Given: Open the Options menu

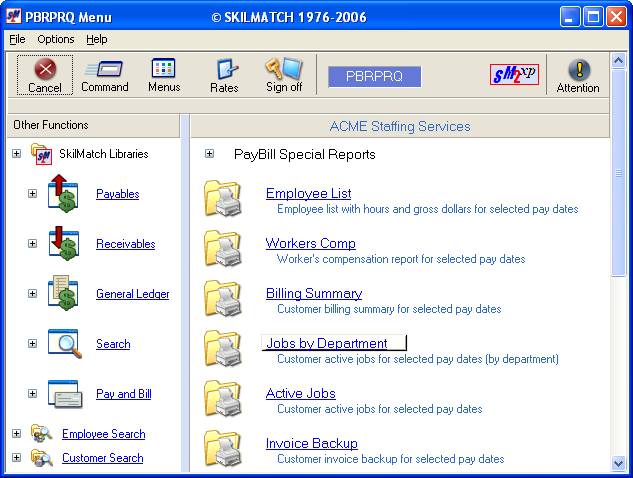Looking at the screenshot, I should 56,39.
